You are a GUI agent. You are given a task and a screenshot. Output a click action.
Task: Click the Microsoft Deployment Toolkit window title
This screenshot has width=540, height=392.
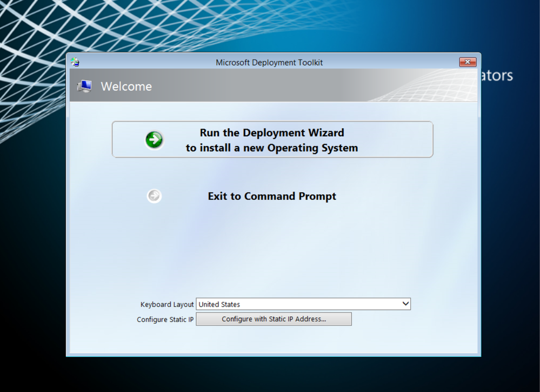[x=269, y=62]
